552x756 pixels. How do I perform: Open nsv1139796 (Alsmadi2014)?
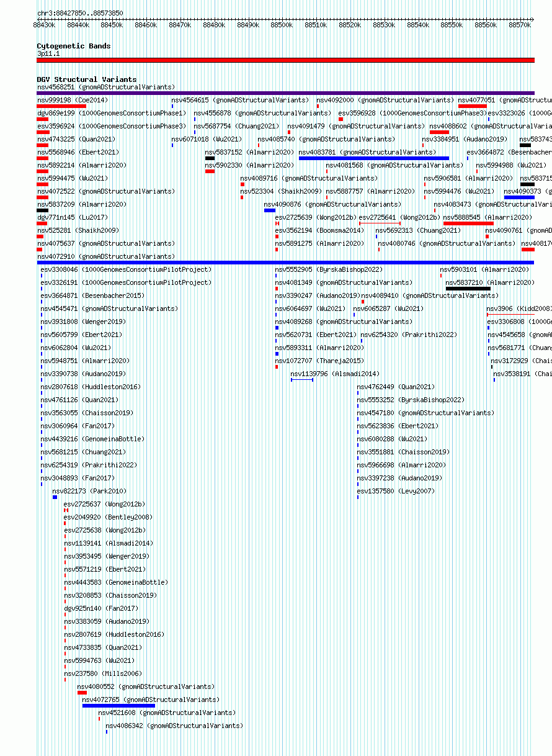click(x=335, y=374)
